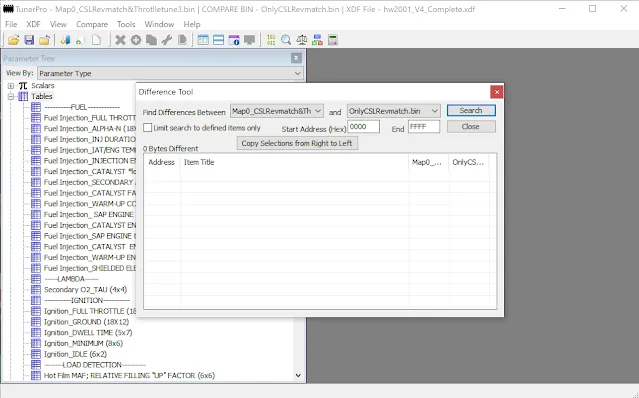Click the blue XDF select icon in the toolbar

pos(65,40)
